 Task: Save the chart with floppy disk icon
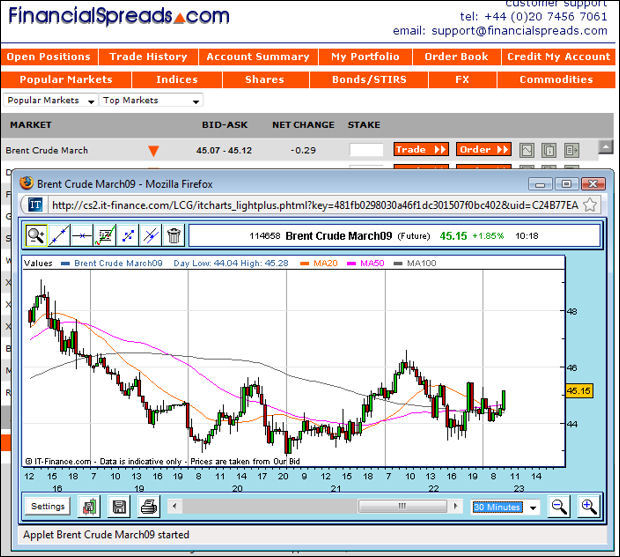pyautogui.click(x=119, y=507)
